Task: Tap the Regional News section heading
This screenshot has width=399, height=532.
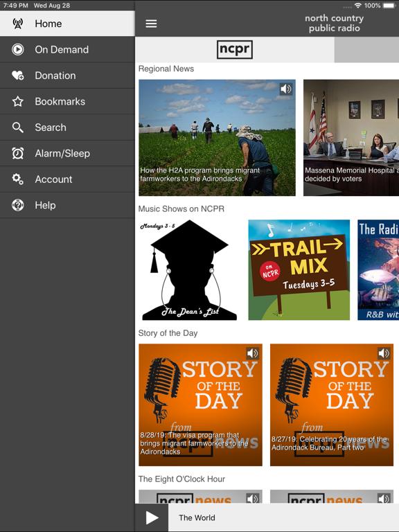Action: click(166, 69)
